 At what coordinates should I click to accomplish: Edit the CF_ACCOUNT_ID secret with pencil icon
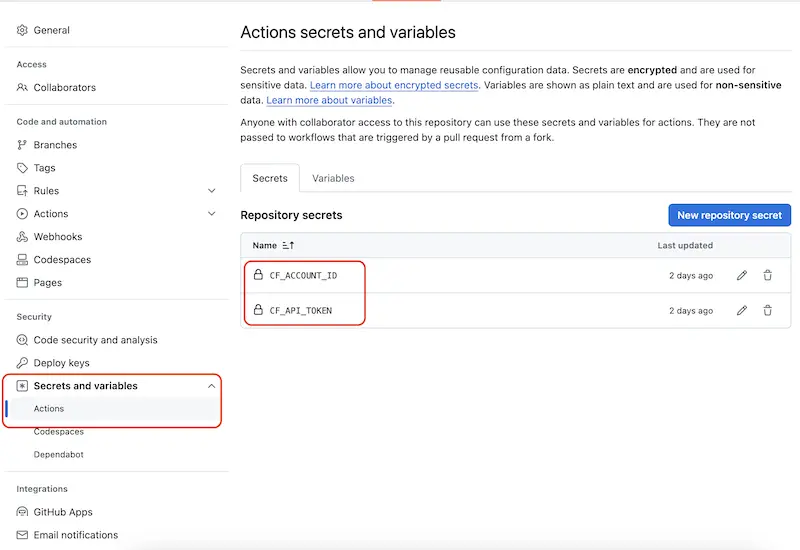point(742,276)
